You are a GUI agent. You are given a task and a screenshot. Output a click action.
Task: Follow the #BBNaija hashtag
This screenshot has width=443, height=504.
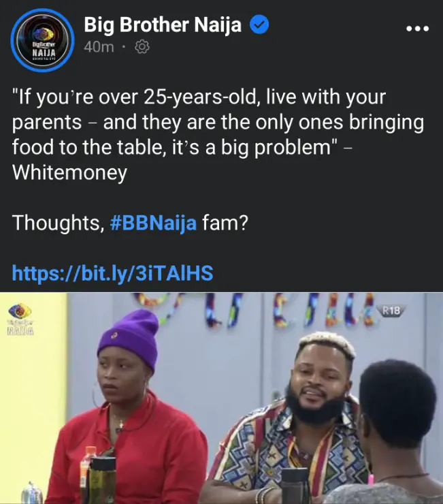coord(153,223)
